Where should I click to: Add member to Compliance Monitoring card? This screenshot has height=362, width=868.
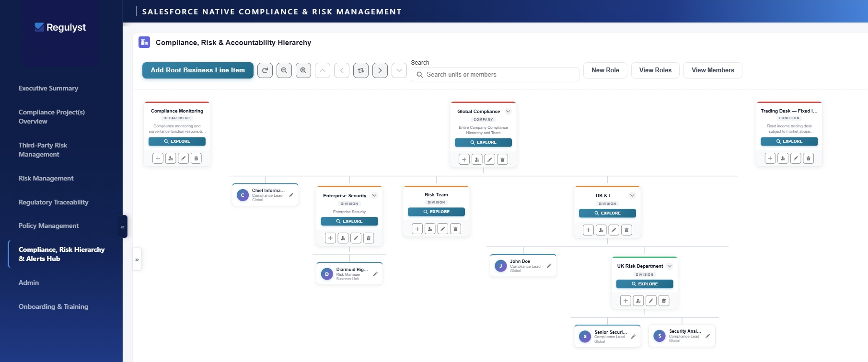point(171,158)
